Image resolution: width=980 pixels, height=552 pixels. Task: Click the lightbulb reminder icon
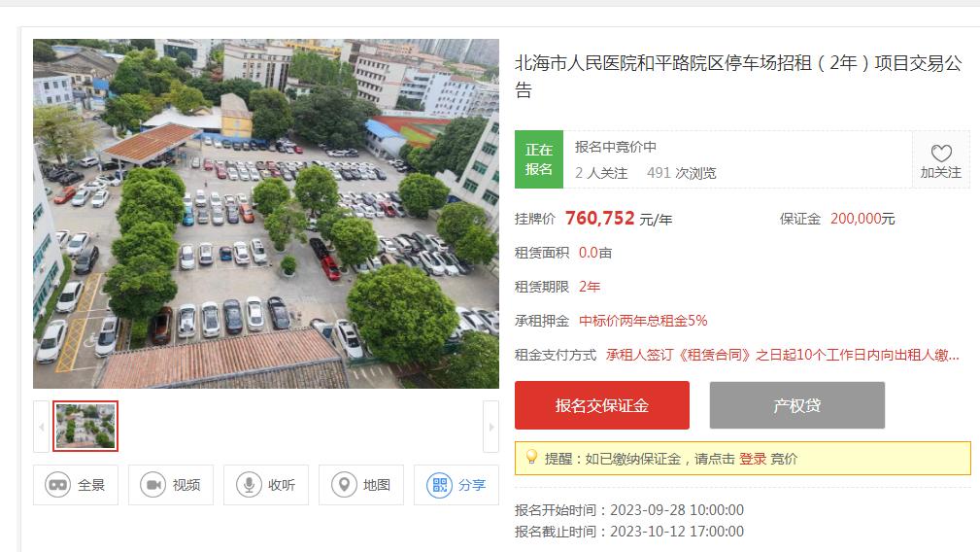click(x=531, y=457)
